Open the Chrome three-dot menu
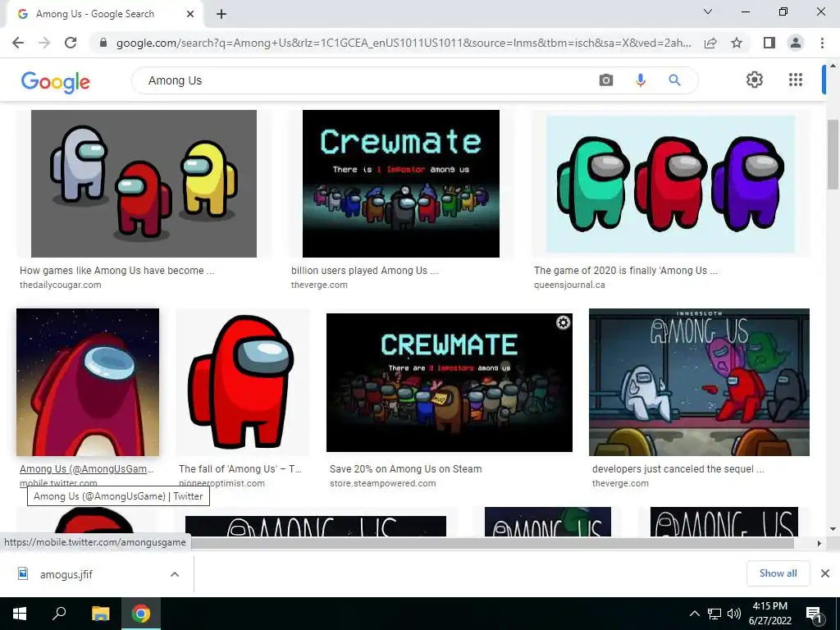Image resolution: width=840 pixels, height=630 pixels. click(x=822, y=43)
